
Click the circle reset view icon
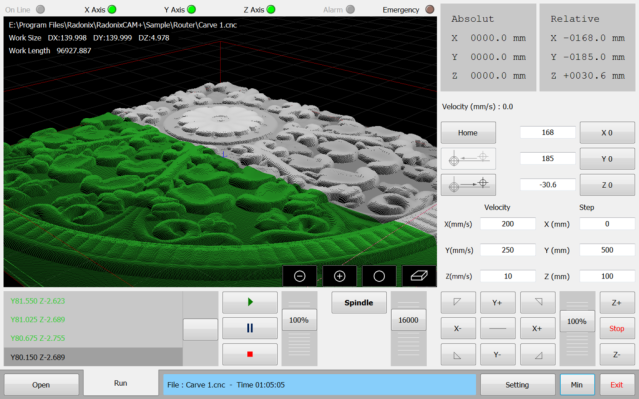pos(379,276)
